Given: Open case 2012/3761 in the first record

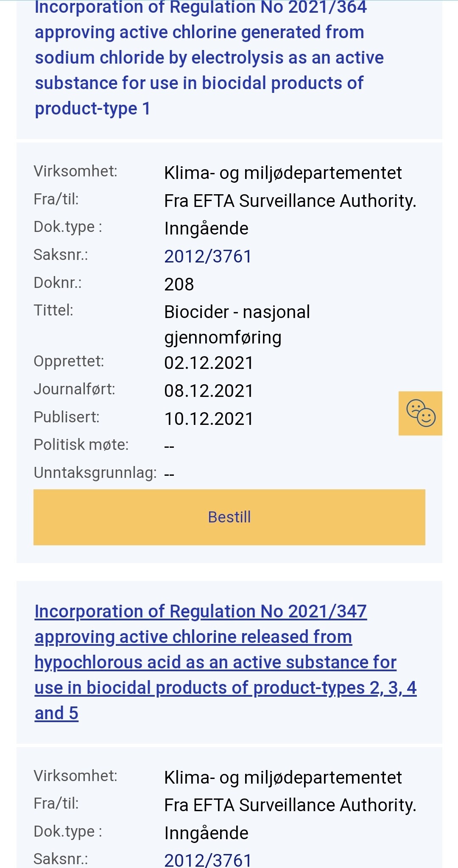Looking at the screenshot, I should point(208,257).
